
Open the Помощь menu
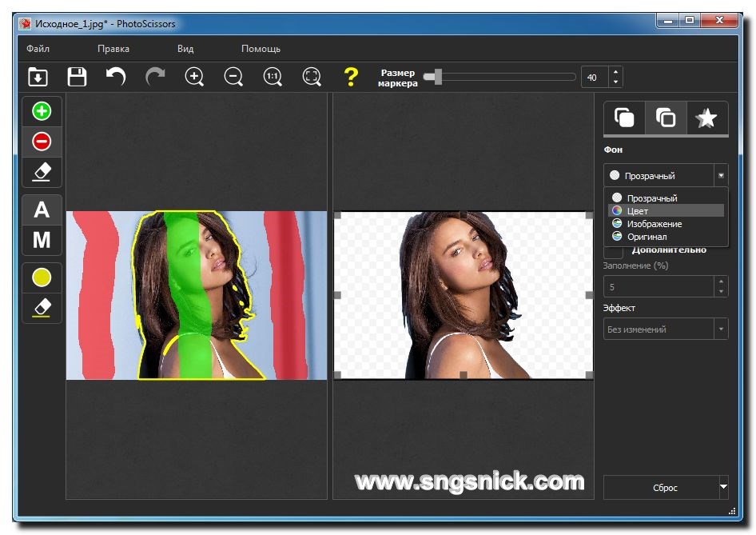click(x=261, y=49)
